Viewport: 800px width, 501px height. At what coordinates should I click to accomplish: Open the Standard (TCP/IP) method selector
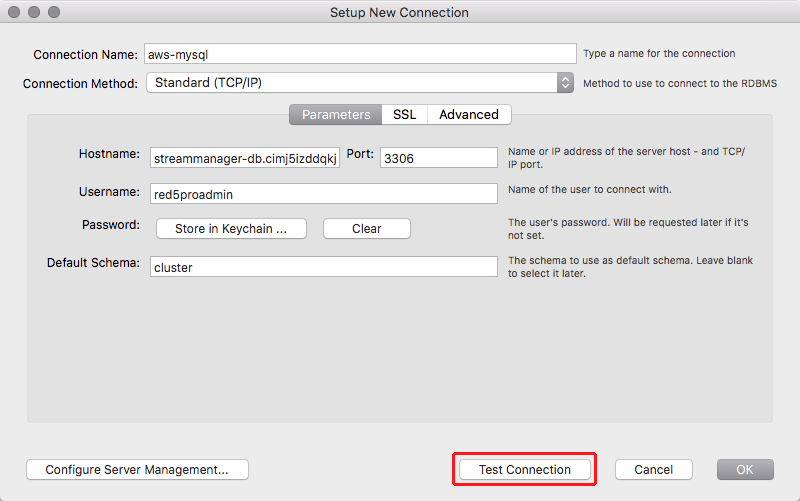tap(360, 83)
